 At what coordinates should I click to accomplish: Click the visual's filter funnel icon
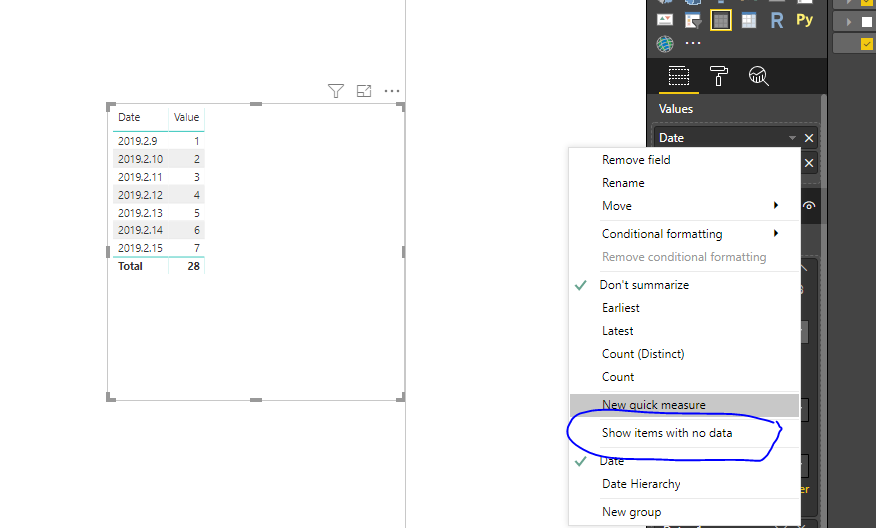coord(336,91)
